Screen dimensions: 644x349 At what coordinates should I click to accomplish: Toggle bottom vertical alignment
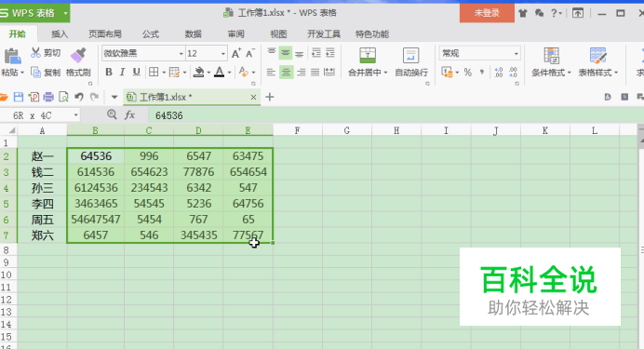tap(300, 53)
